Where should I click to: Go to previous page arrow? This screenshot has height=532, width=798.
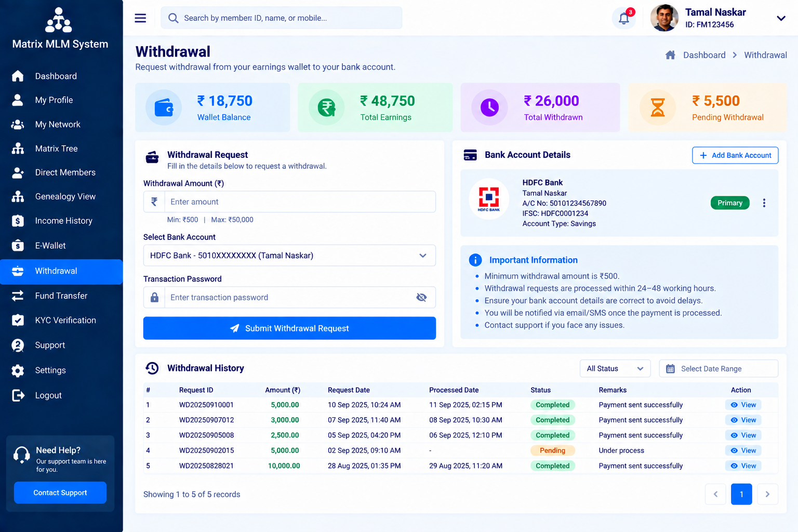(x=715, y=494)
